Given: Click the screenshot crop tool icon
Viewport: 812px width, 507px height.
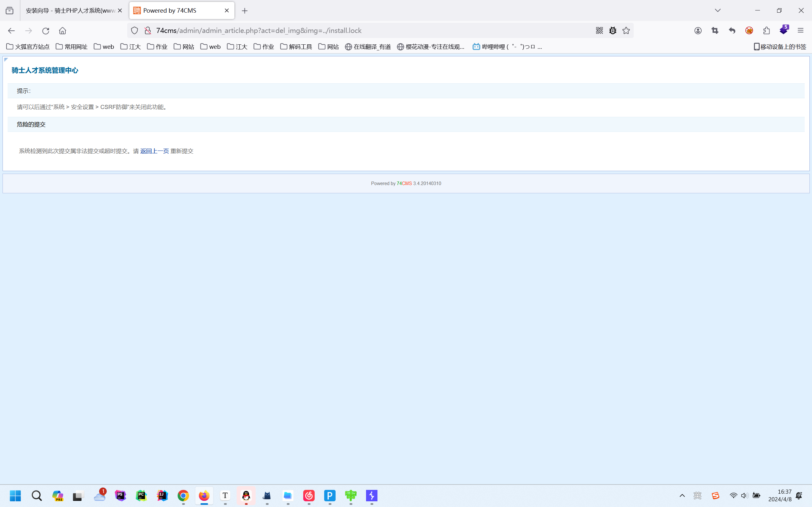Looking at the screenshot, I should click(715, 30).
